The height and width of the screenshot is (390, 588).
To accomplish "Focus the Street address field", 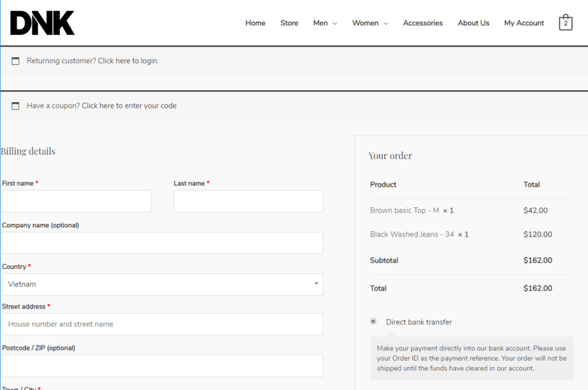I will point(163,324).
